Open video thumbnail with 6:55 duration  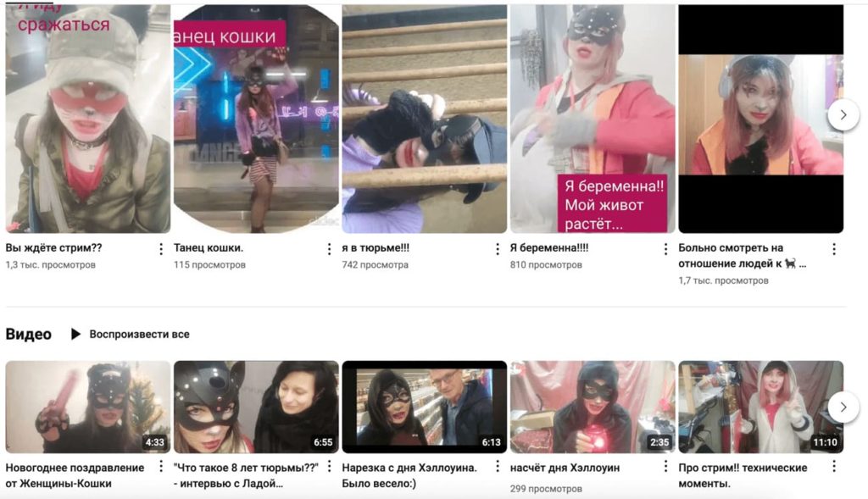point(256,408)
